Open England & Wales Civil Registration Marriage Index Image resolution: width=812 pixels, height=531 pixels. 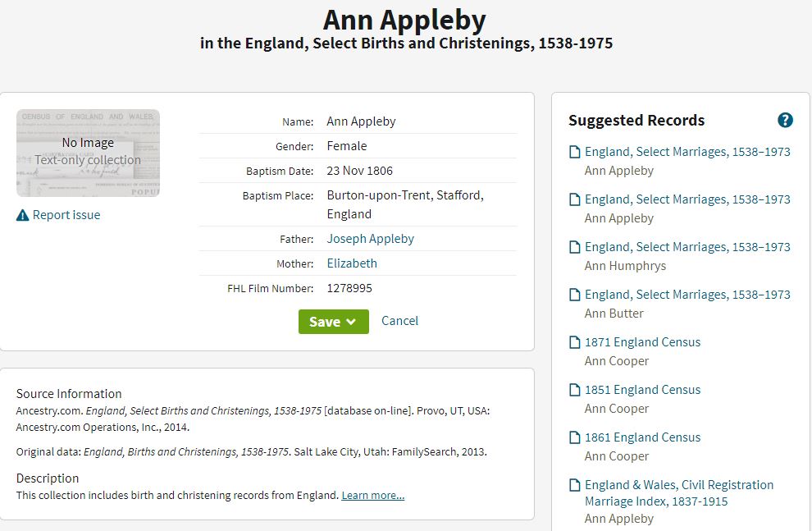click(x=679, y=493)
